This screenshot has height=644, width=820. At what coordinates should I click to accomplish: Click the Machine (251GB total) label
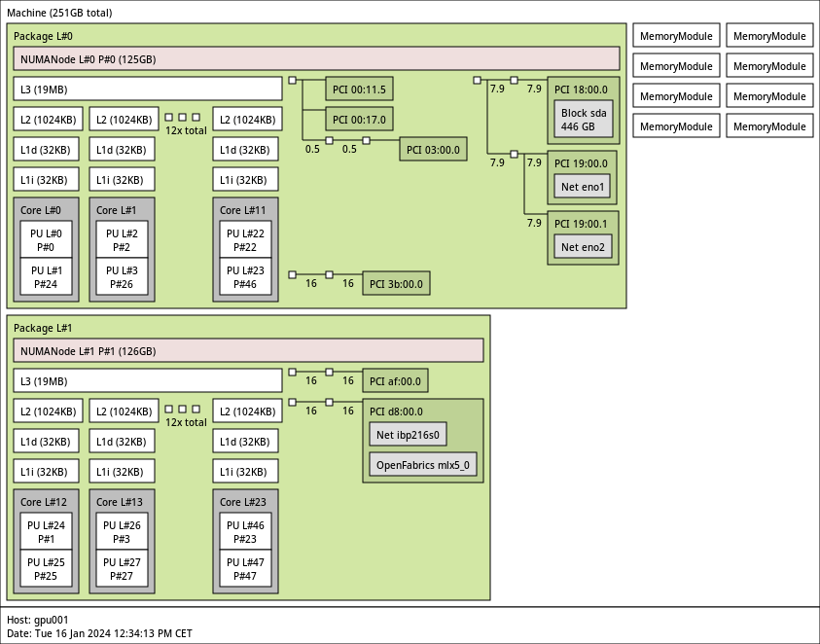[59, 13]
